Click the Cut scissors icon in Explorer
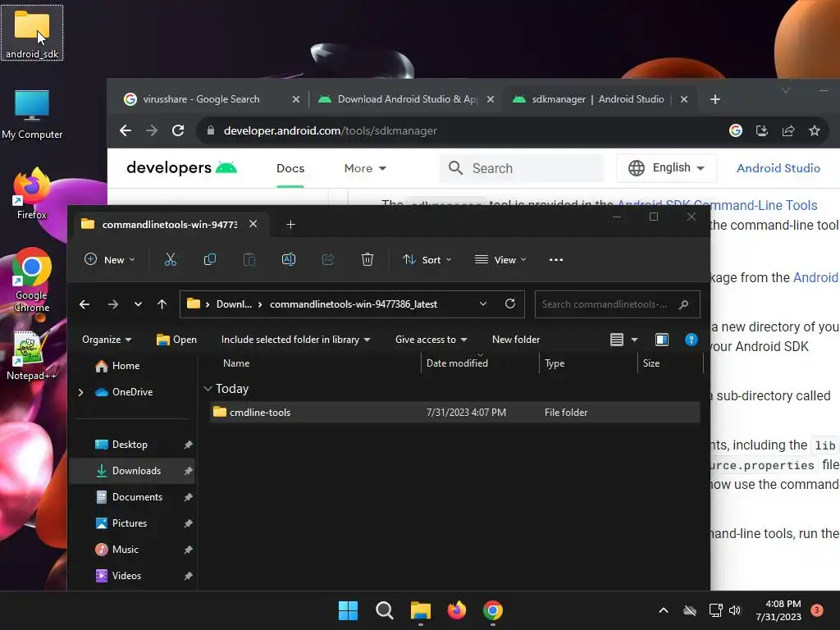 pos(171,260)
